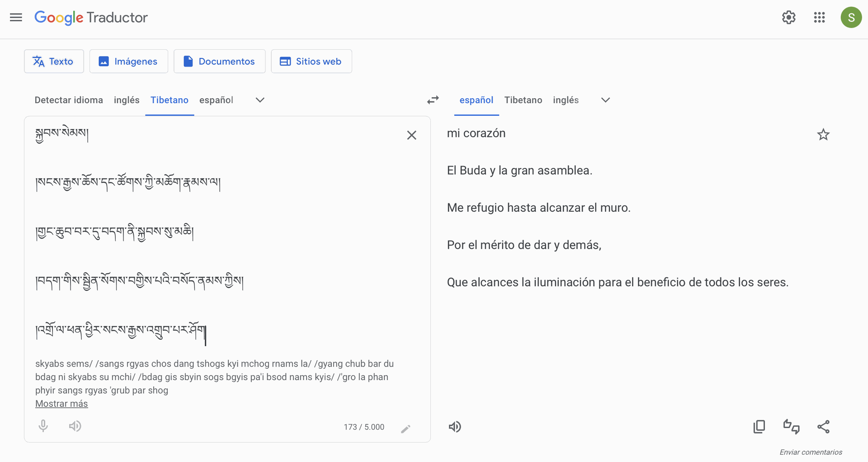Click the translated line 'mi corazón'

(476, 133)
